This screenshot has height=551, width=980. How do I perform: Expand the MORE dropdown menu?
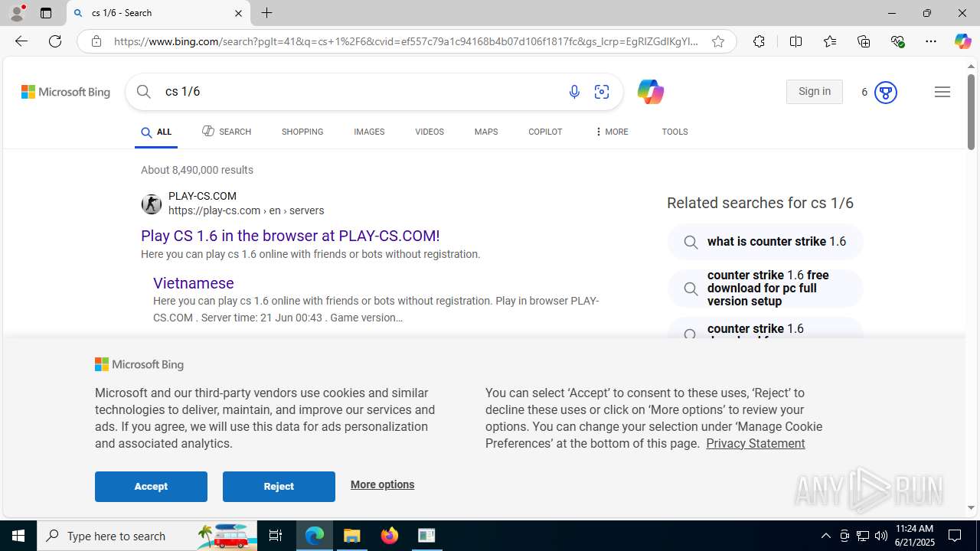point(611,132)
